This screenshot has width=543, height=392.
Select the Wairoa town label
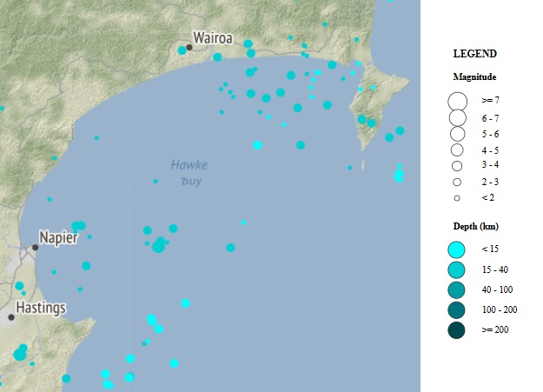213,37
